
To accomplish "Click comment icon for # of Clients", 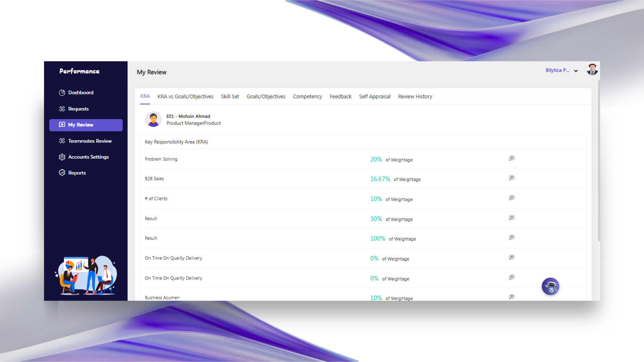I will (512, 198).
